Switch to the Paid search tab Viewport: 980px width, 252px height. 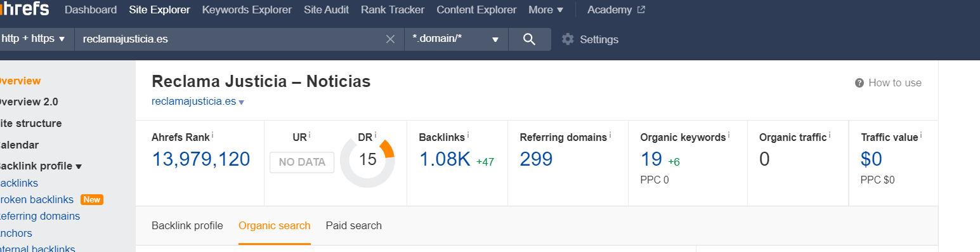[x=354, y=225]
